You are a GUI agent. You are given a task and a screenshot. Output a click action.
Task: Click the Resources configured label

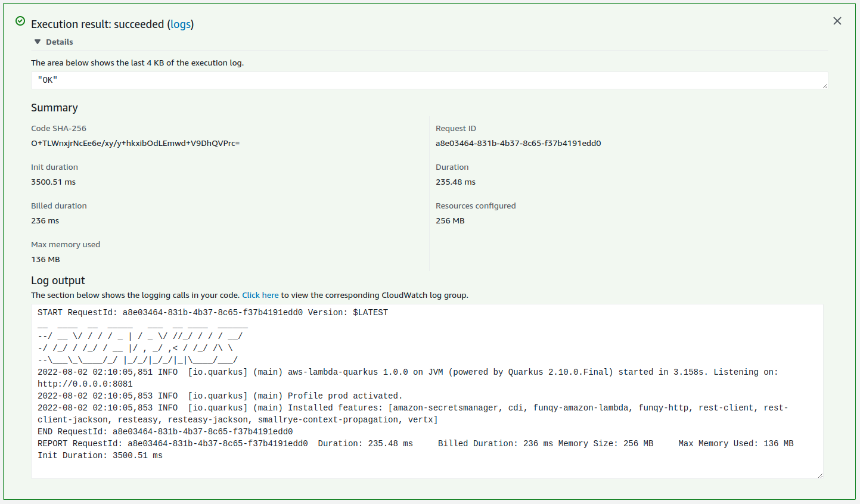point(476,206)
